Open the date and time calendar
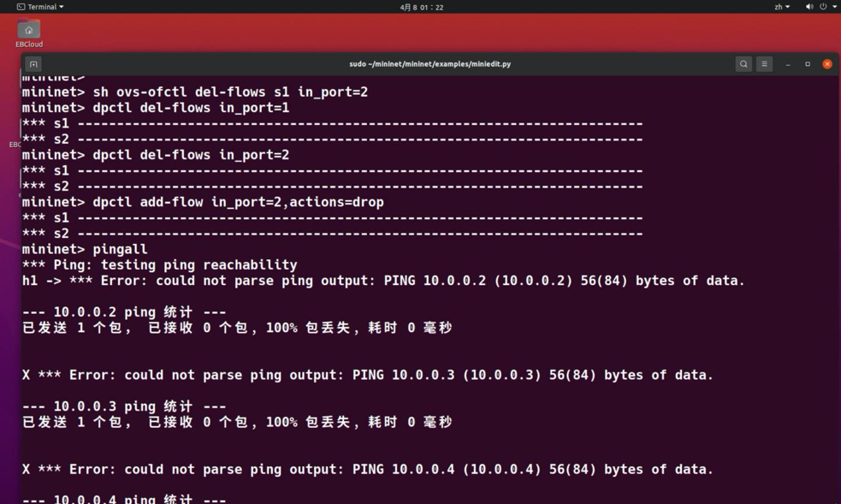The height and width of the screenshot is (504, 841). tap(421, 7)
